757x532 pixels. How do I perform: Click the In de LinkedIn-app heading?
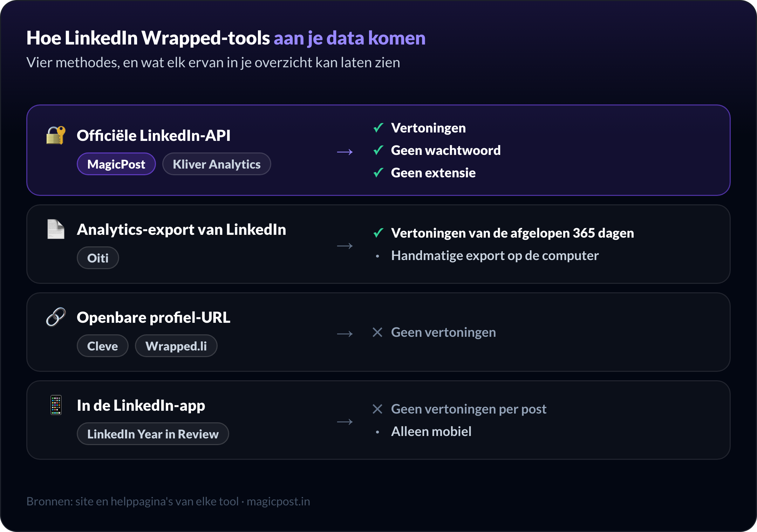pos(141,405)
